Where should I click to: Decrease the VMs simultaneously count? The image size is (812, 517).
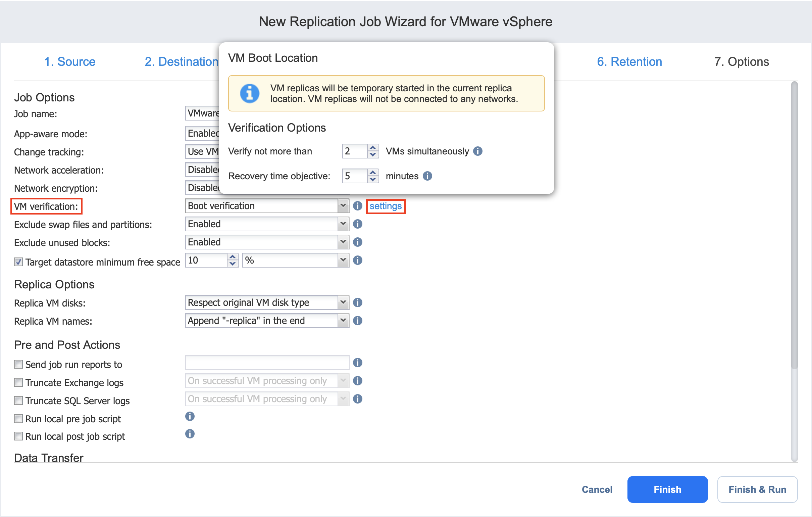(373, 155)
